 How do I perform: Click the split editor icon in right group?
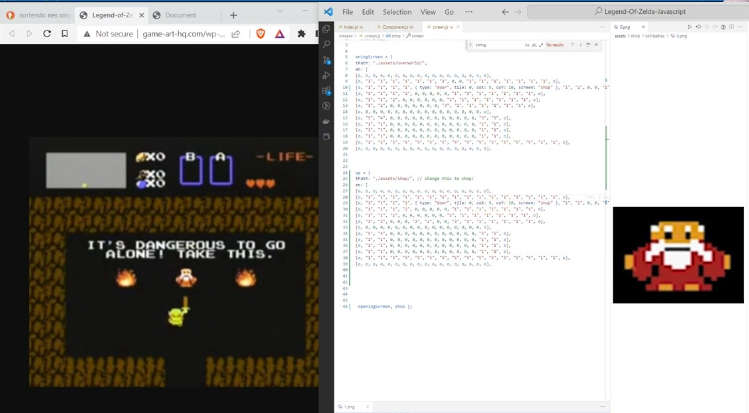(731, 27)
